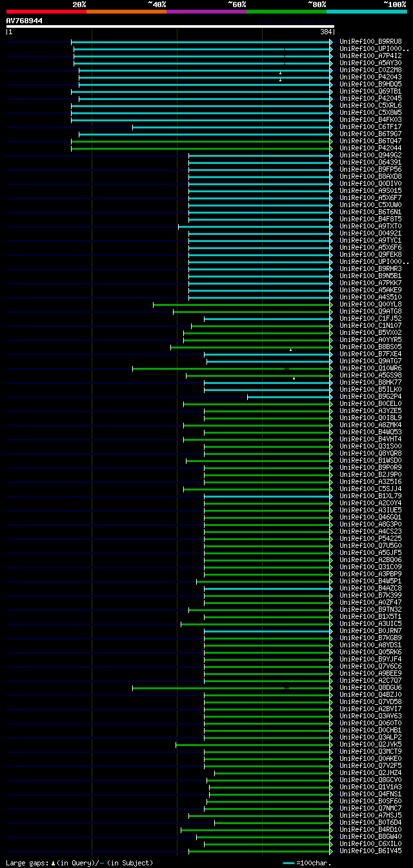
Task: Open hit UniRef100_B9HDQ5
Action: pos(370,85)
